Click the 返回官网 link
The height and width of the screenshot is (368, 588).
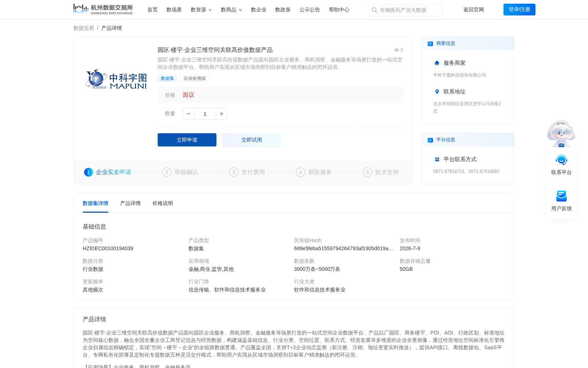(x=474, y=10)
